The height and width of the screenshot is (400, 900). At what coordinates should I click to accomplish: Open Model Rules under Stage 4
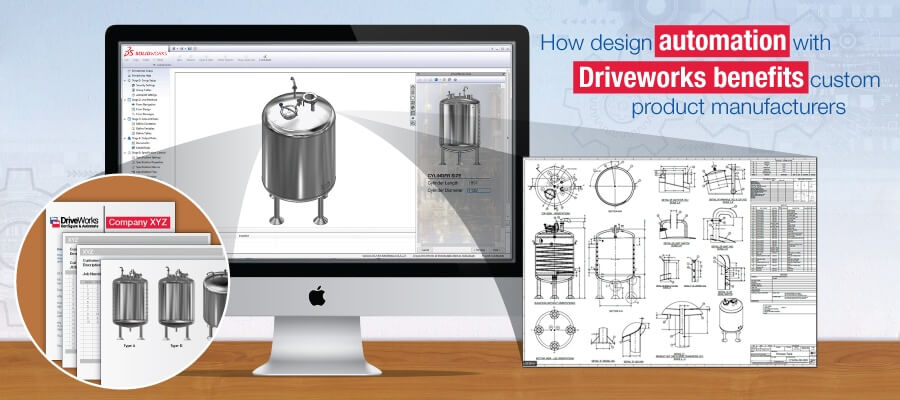(x=142, y=147)
